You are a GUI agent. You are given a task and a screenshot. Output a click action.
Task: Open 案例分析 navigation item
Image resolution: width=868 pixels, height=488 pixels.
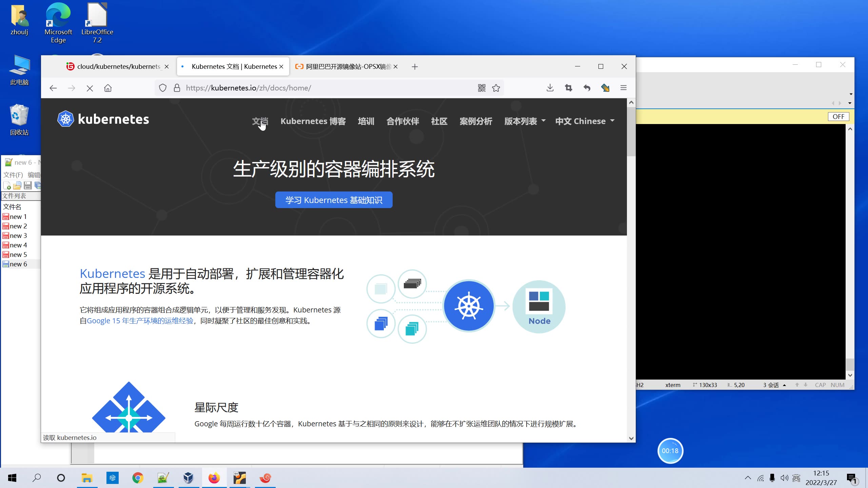(476, 121)
